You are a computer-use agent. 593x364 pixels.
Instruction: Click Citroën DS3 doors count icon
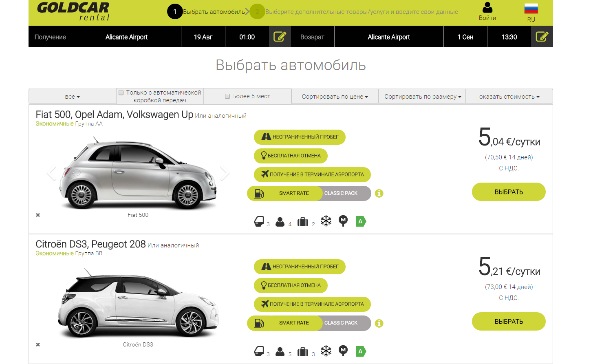(x=259, y=351)
